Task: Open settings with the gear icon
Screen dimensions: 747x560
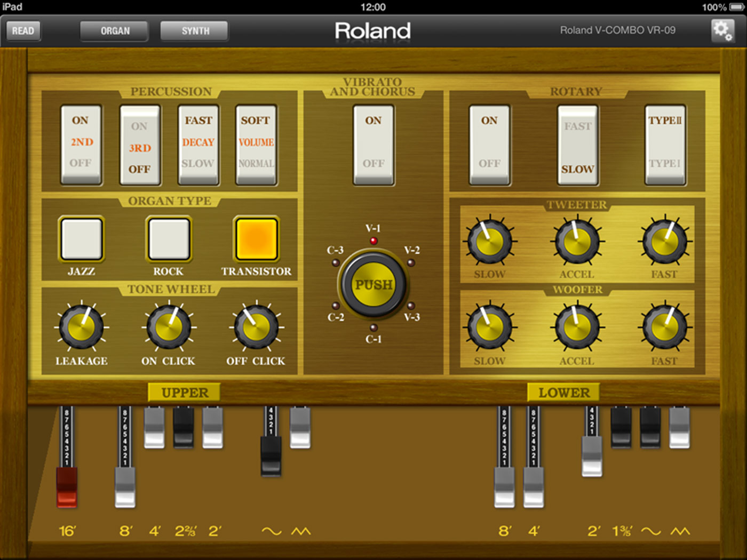Action: (x=722, y=30)
